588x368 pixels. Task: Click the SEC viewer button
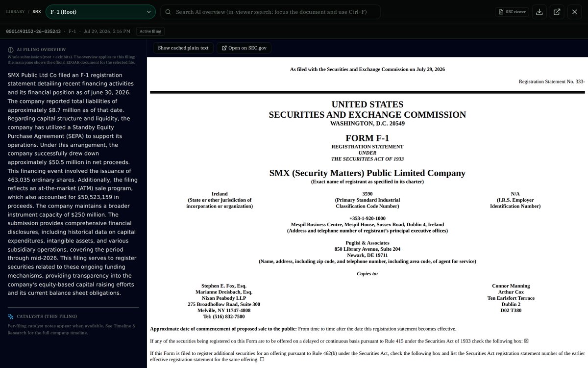click(512, 12)
